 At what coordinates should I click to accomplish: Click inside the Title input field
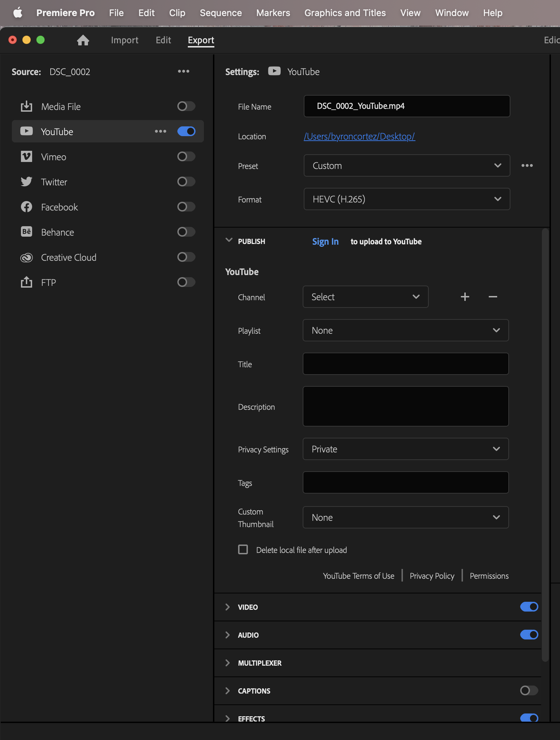(405, 364)
